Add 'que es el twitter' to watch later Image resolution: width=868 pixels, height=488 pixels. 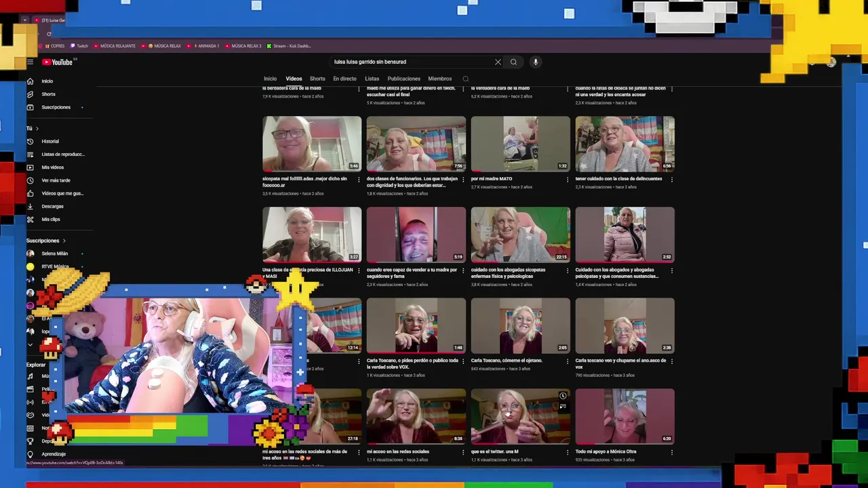click(x=562, y=396)
